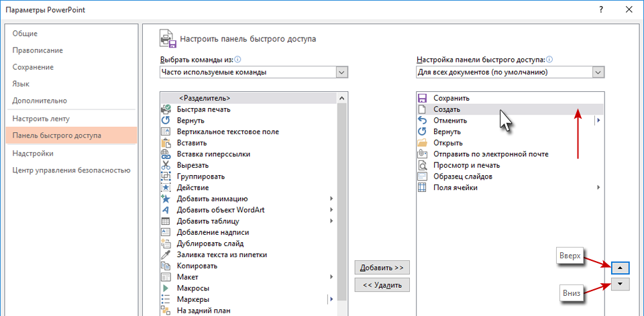Pick the Заливка текста из пипетки icon
644x316 pixels.
[x=166, y=254]
